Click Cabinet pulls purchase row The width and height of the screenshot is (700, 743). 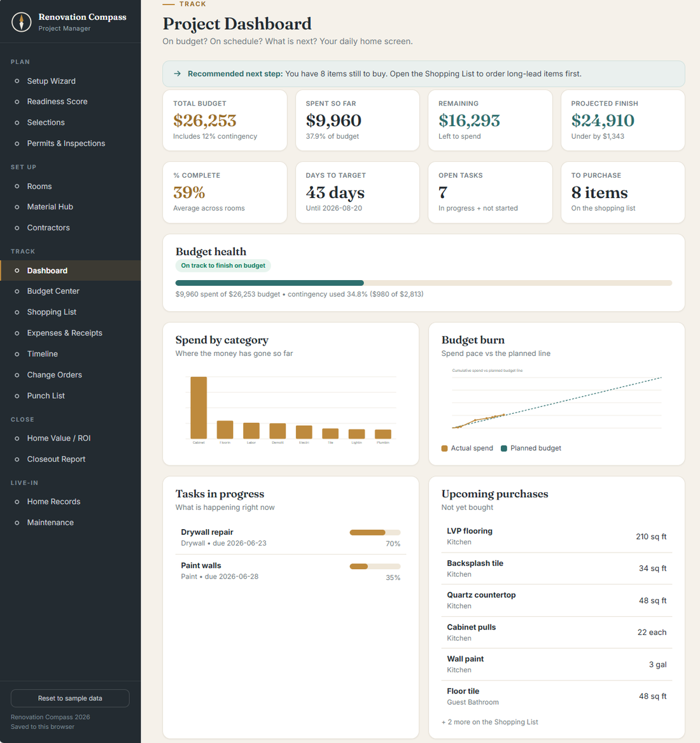556,632
